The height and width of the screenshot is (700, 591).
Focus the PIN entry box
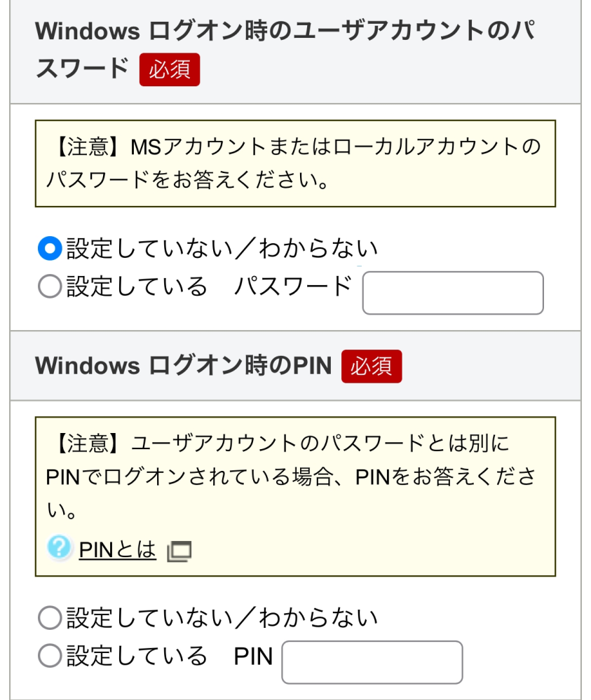click(371, 661)
